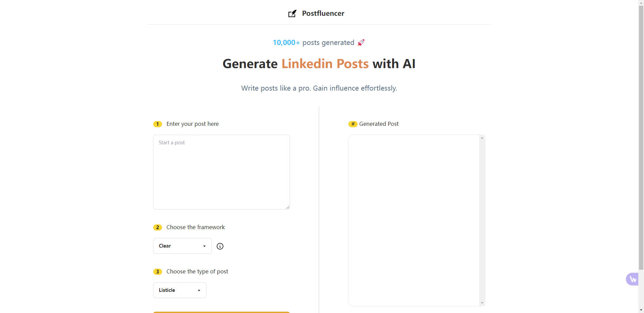Click inside the Generated Post output box

click(414, 220)
